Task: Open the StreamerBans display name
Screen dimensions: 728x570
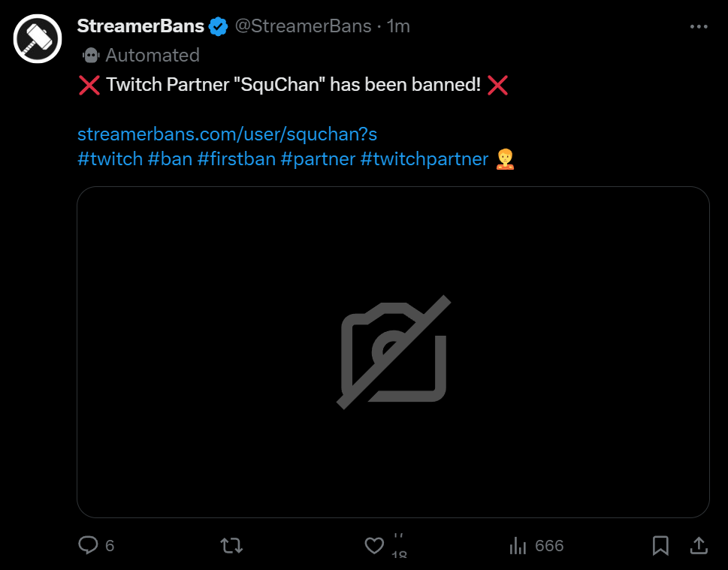Action: pos(140,26)
